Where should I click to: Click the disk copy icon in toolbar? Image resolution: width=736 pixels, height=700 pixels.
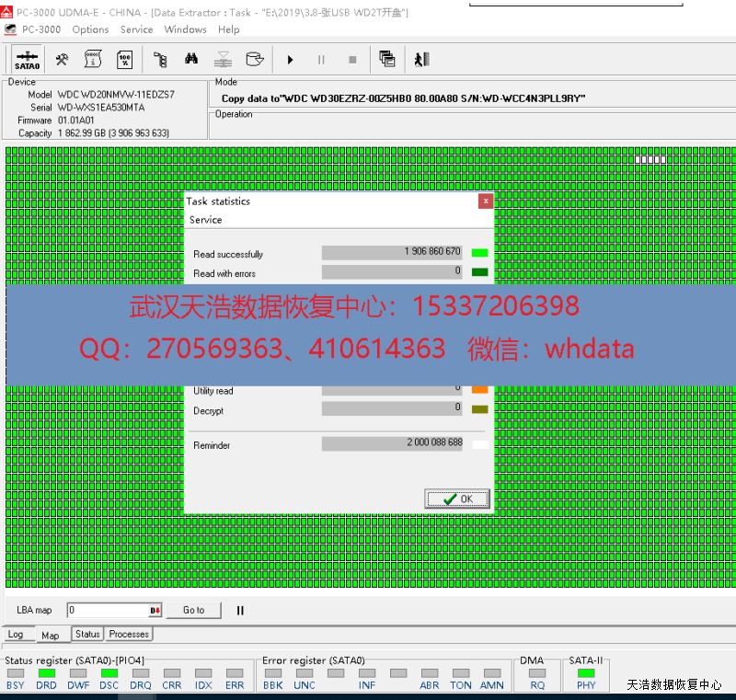pyautogui.click(x=255, y=60)
